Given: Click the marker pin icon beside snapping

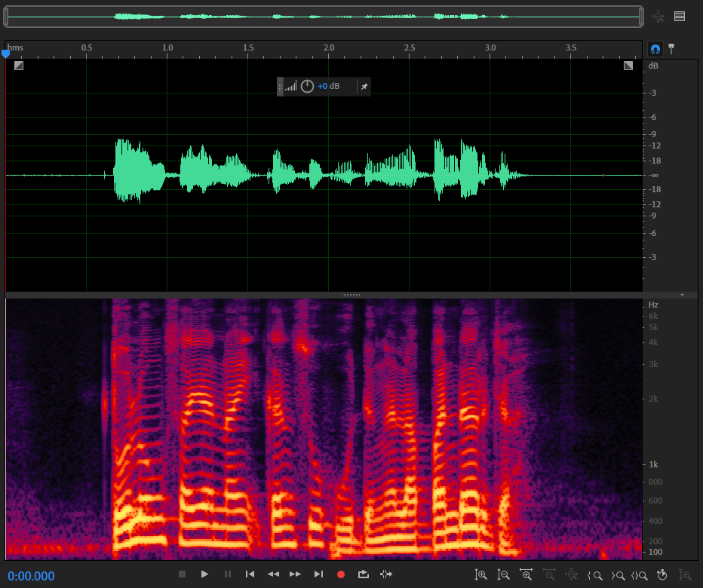Looking at the screenshot, I should pyautogui.click(x=671, y=49).
